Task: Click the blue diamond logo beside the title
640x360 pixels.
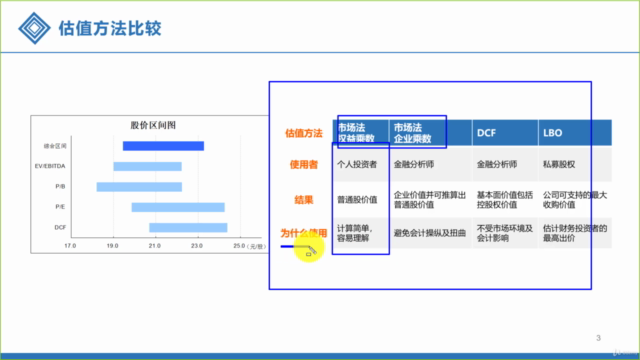Action: [x=34, y=28]
